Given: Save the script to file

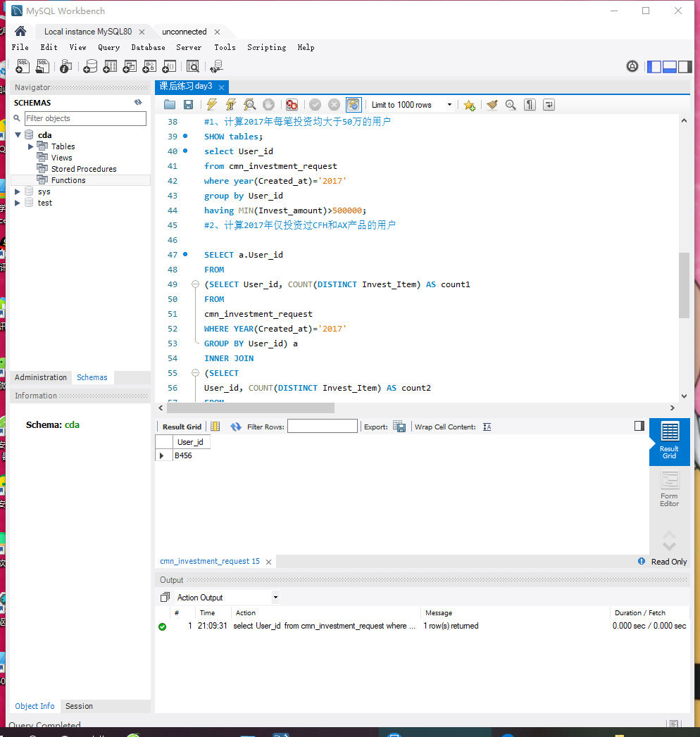Looking at the screenshot, I should [x=188, y=105].
